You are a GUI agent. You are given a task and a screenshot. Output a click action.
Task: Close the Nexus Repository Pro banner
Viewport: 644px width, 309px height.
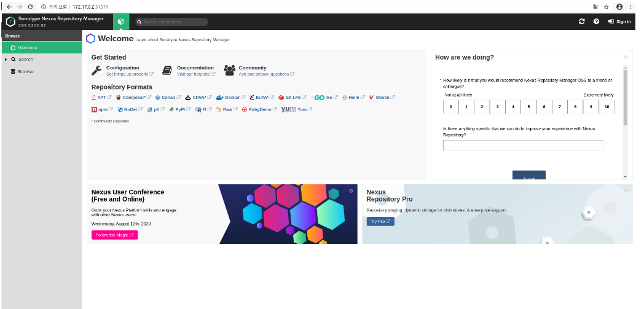[x=626, y=191]
